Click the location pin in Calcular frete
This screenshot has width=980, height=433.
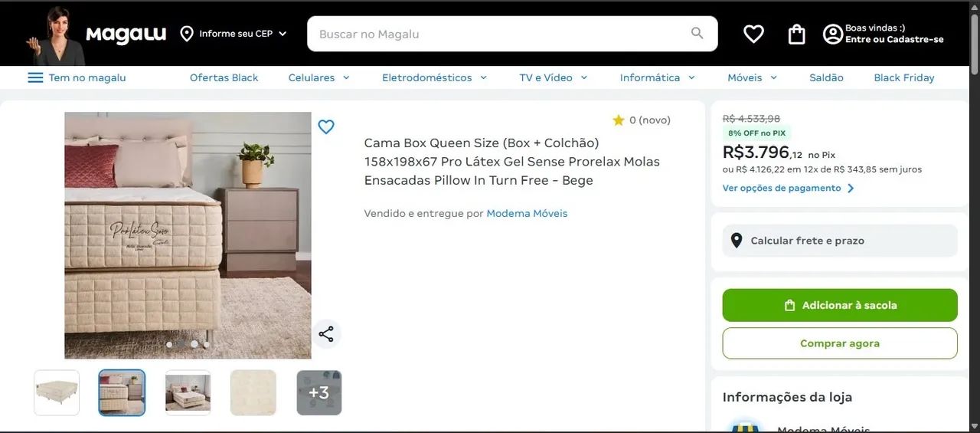pos(737,241)
